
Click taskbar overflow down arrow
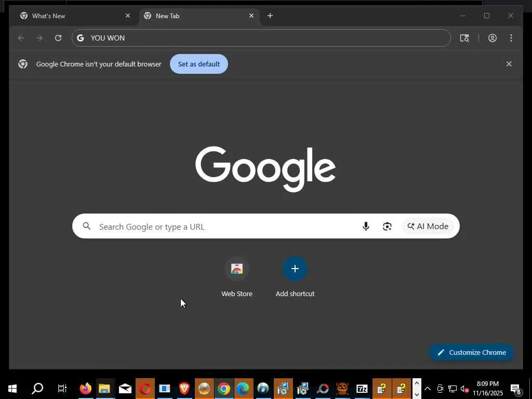(x=417, y=394)
